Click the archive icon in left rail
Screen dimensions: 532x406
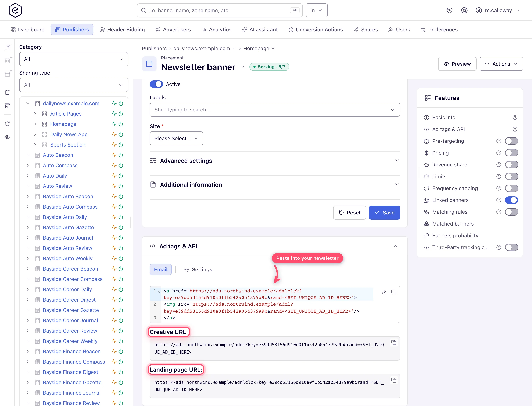8,106
